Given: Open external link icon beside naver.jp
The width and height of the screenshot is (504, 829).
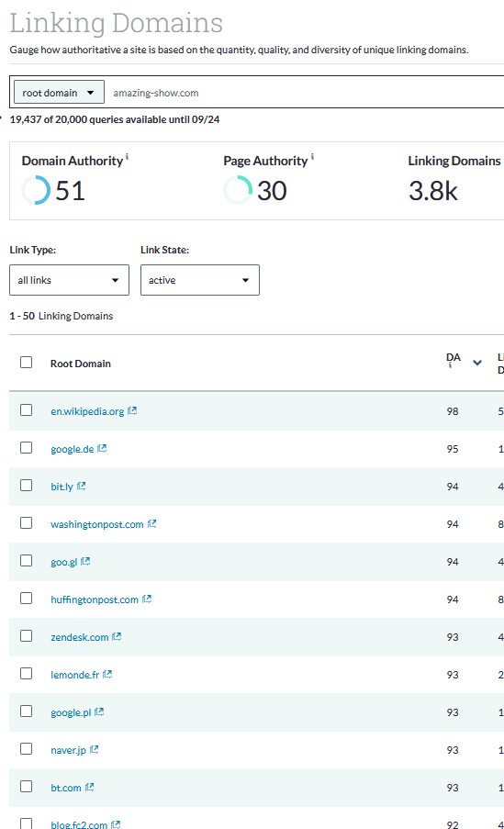Looking at the screenshot, I should tap(95, 750).
